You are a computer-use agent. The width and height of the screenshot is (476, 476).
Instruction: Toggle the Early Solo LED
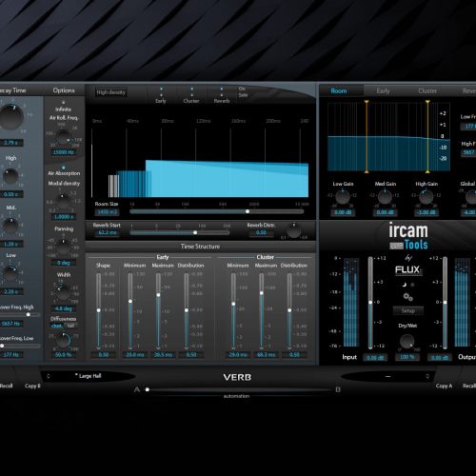(x=161, y=95)
